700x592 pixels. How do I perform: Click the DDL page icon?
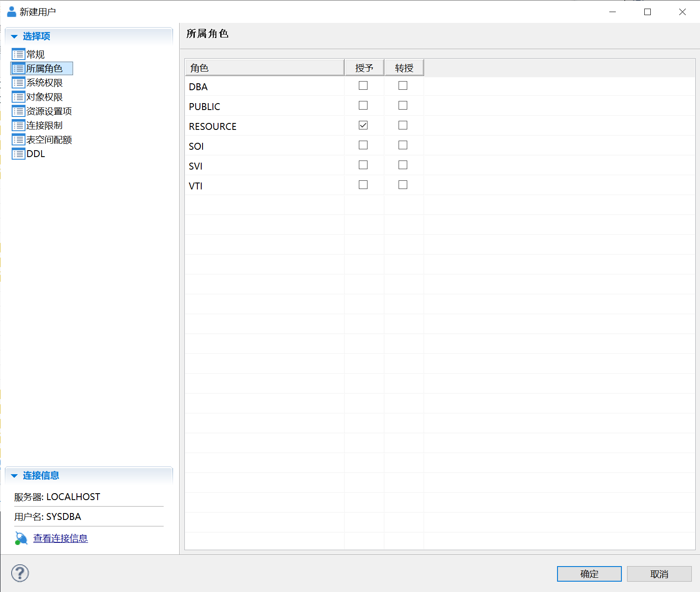[x=18, y=154]
